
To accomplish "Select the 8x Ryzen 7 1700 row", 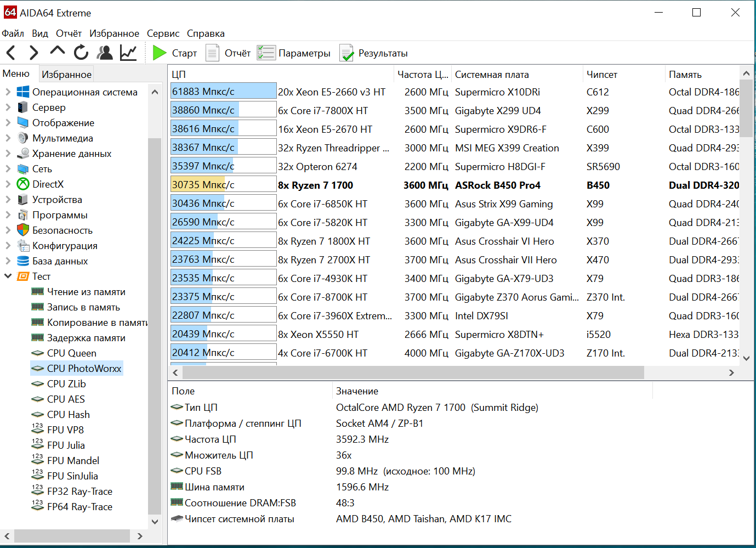I will 455,185.
